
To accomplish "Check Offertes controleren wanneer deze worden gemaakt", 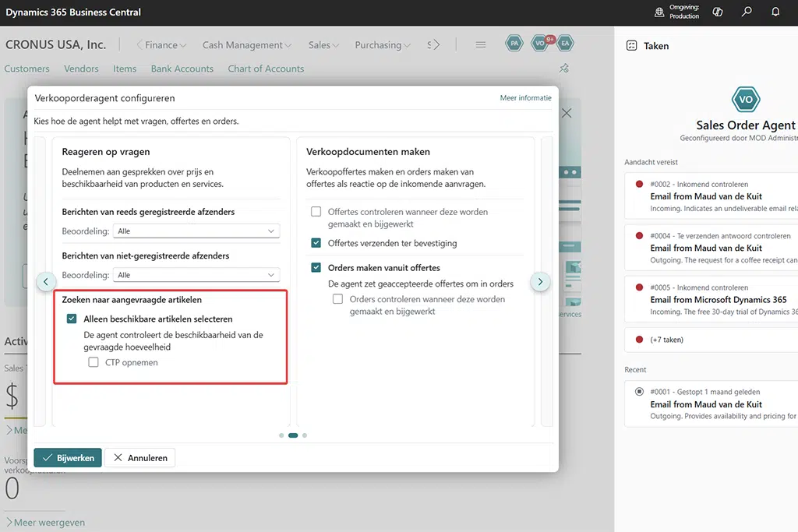I will [x=316, y=212].
